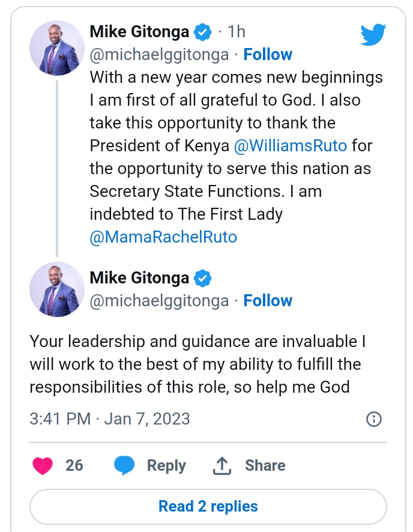Click the Twitter bird logo
413x532 pixels.
coord(373,34)
